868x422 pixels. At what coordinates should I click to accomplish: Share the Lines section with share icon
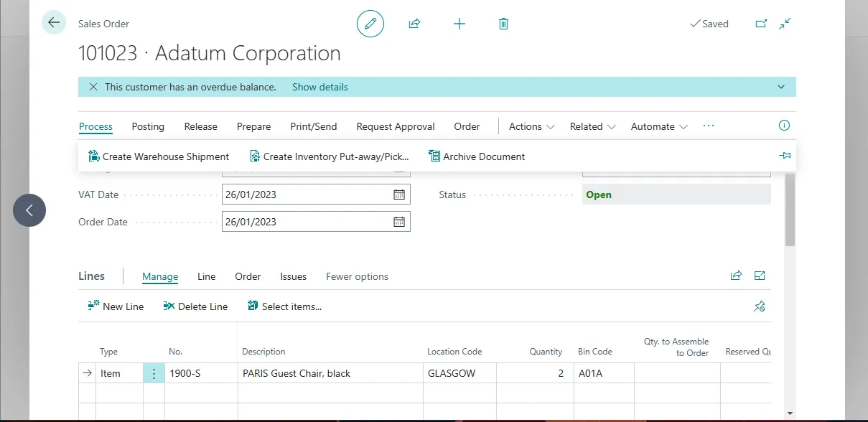pyautogui.click(x=736, y=276)
